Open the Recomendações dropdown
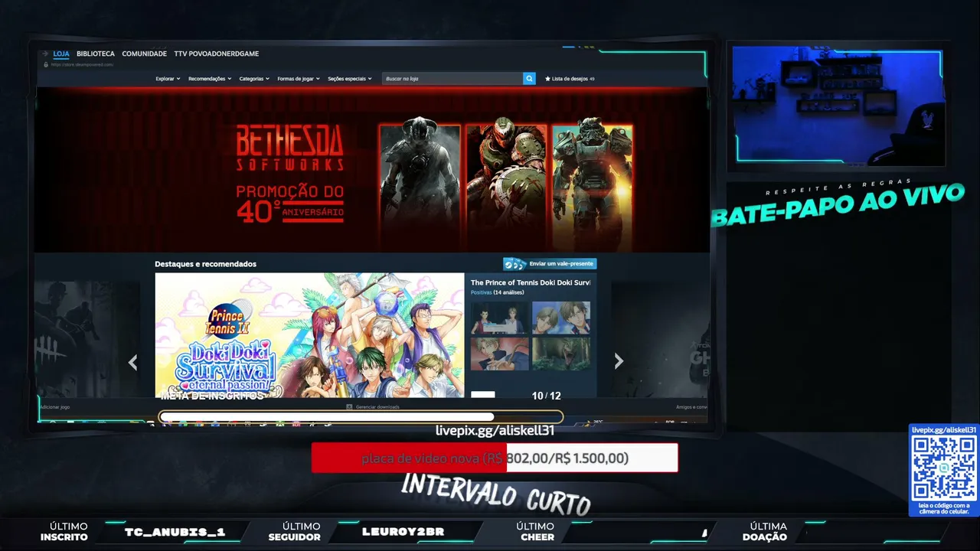Screen dimensions: 980x551 210,79
